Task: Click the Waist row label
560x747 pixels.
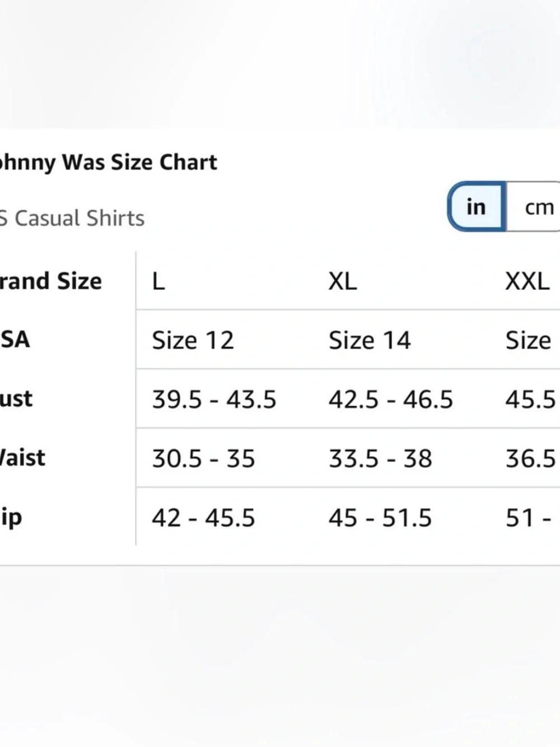Action: click(x=22, y=458)
